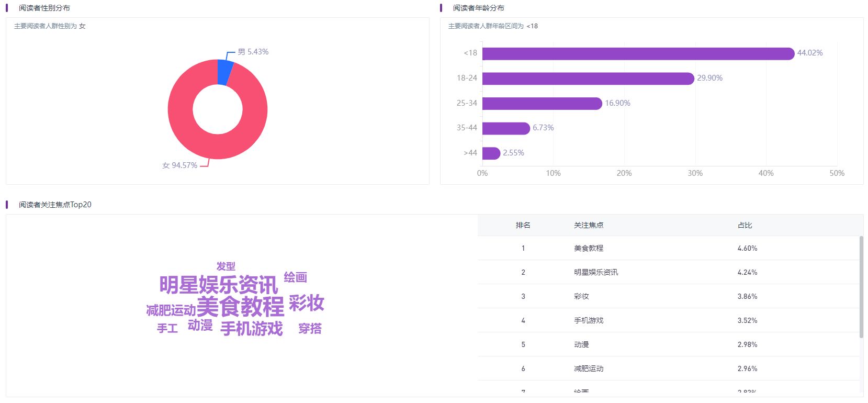
Task: Click the focus table's vertical scrollbar
Action: click(x=861, y=287)
